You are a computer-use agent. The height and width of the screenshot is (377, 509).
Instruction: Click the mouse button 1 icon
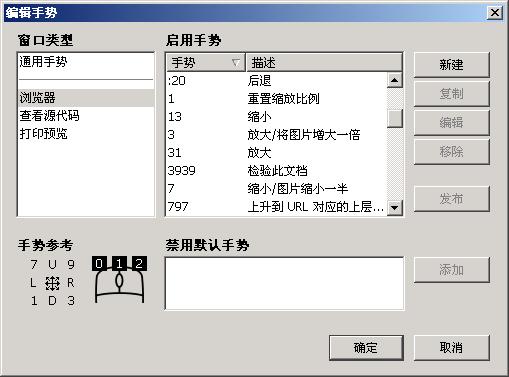click(x=119, y=263)
